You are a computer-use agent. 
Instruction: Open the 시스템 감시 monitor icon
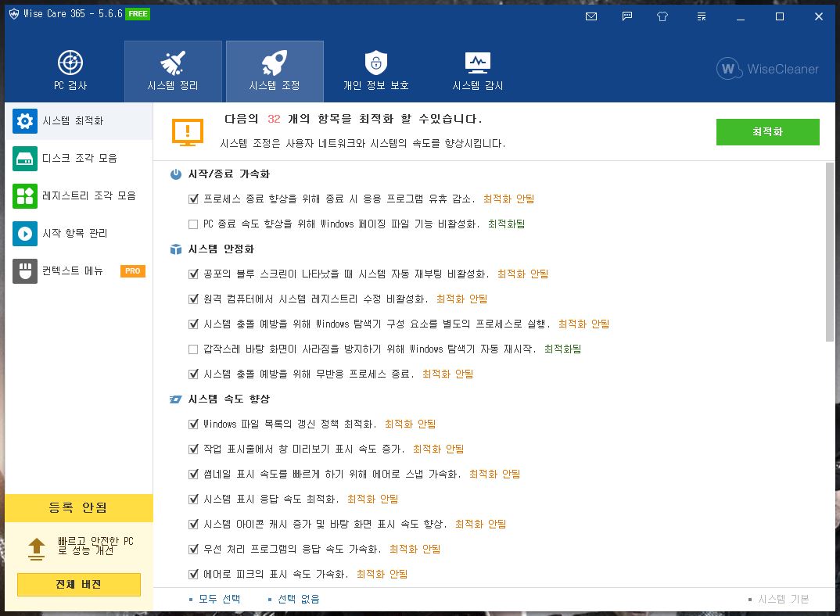tap(477, 63)
